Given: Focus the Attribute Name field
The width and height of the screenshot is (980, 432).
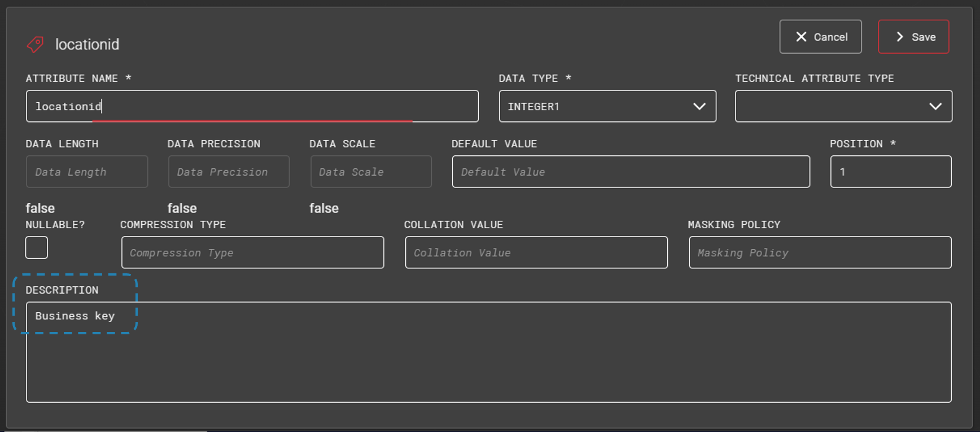Looking at the screenshot, I should click(252, 106).
